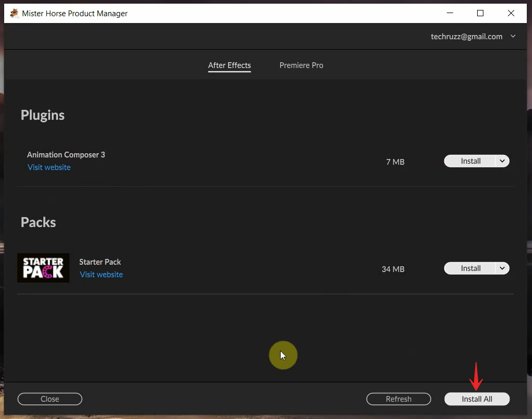The height and width of the screenshot is (419, 532).
Task: Install the Animation Composer 3 plugin
Action: pos(470,161)
